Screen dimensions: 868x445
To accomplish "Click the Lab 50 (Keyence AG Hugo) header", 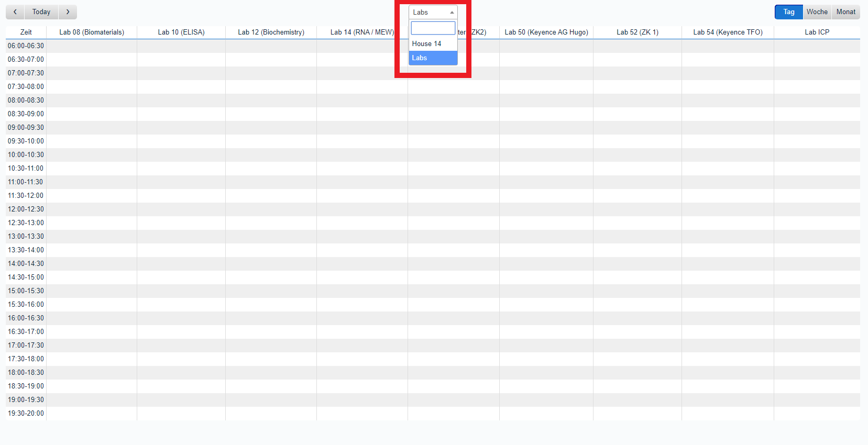I will click(x=546, y=32).
